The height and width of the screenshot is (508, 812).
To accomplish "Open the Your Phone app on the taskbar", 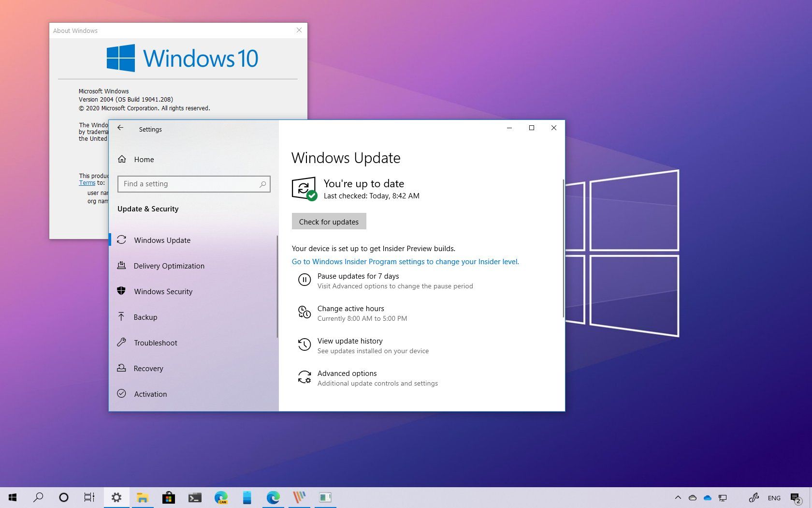I will point(246,497).
